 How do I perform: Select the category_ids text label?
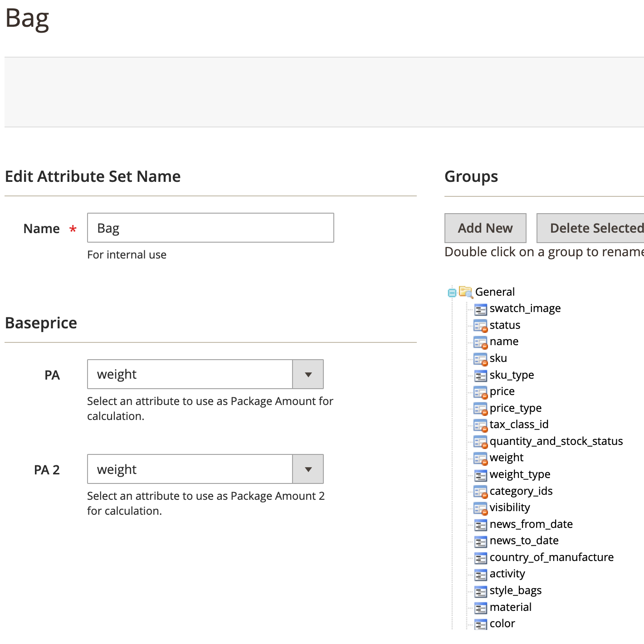click(x=521, y=491)
